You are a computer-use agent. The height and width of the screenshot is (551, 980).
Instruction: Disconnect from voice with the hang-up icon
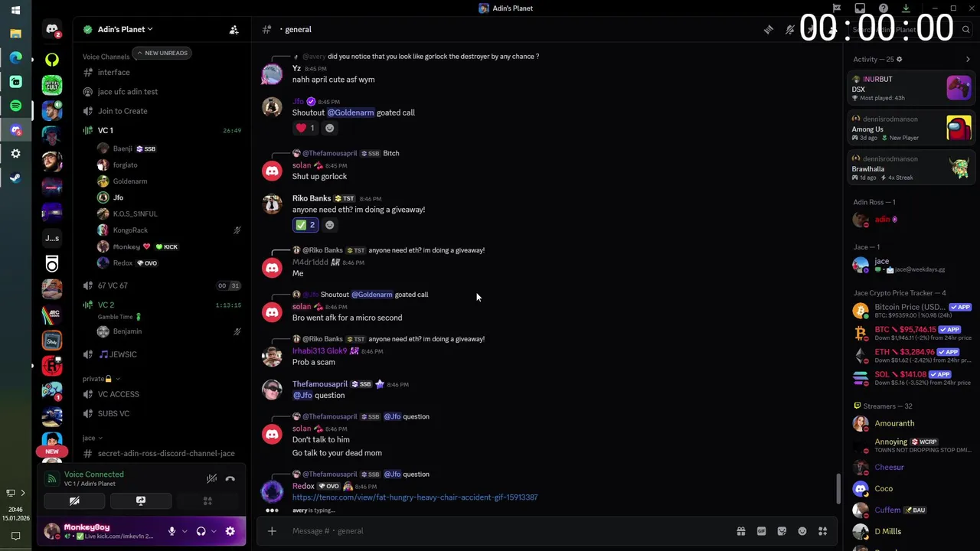coord(230,479)
